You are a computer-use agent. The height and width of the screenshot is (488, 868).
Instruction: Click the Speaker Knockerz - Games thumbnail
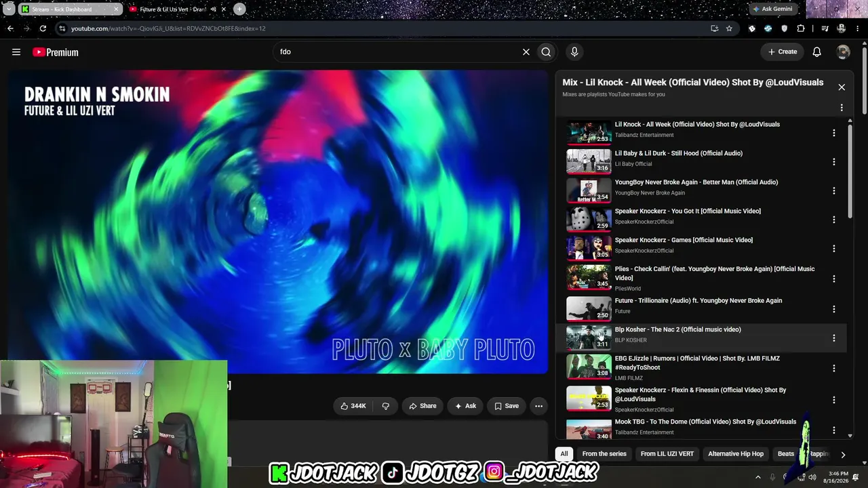tap(589, 247)
